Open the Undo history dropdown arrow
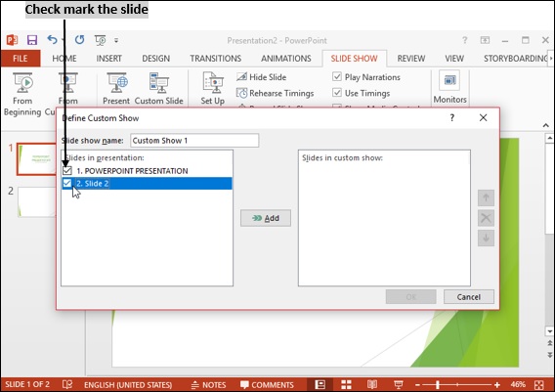Screen dimensions: 555x392 click(x=63, y=40)
